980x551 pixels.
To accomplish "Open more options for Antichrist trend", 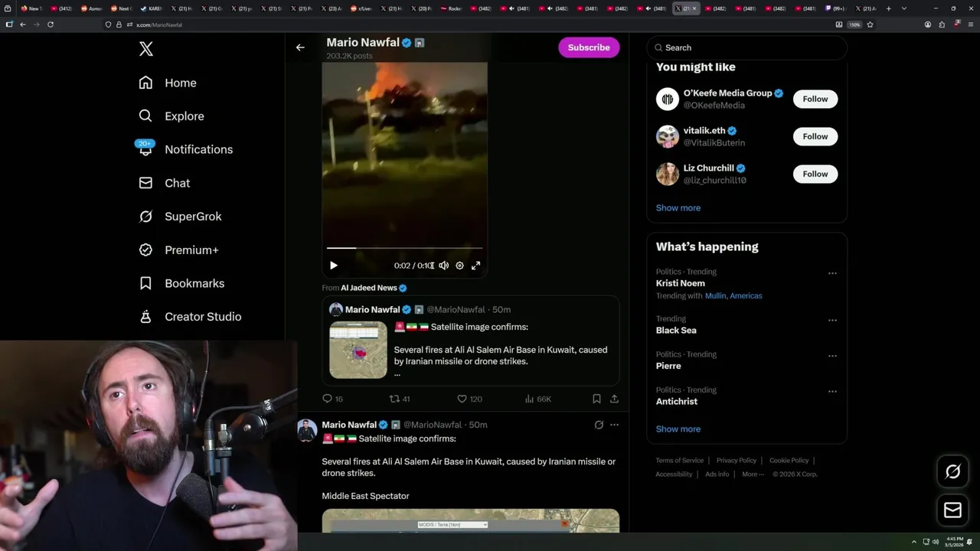I will pyautogui.click(x=832, y=391).
